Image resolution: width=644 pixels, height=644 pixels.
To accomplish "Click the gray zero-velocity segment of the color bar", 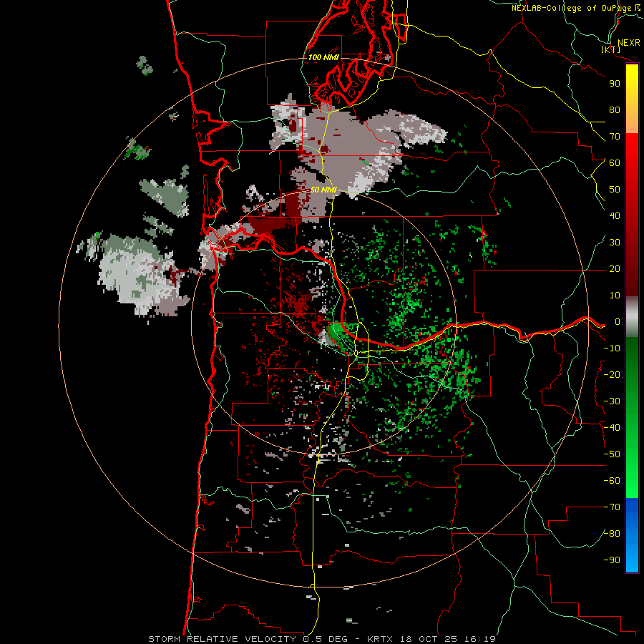I will pyautogui.click(x=632, y=317).
